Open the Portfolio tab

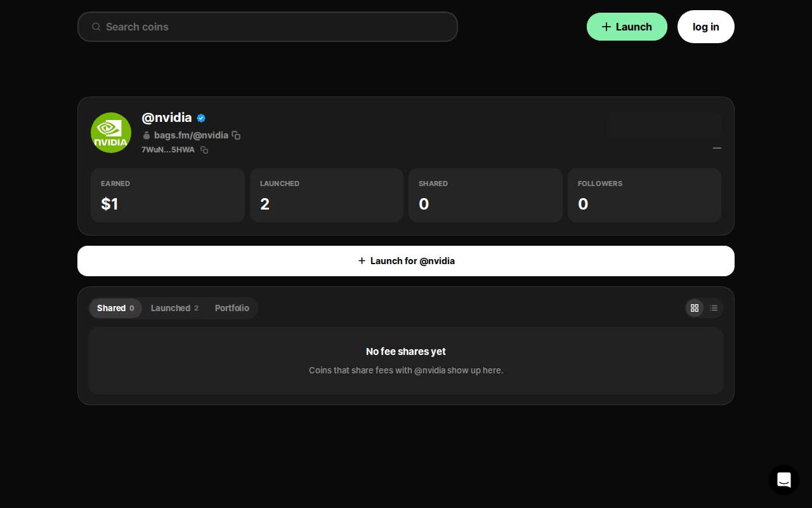pos(232,308)
